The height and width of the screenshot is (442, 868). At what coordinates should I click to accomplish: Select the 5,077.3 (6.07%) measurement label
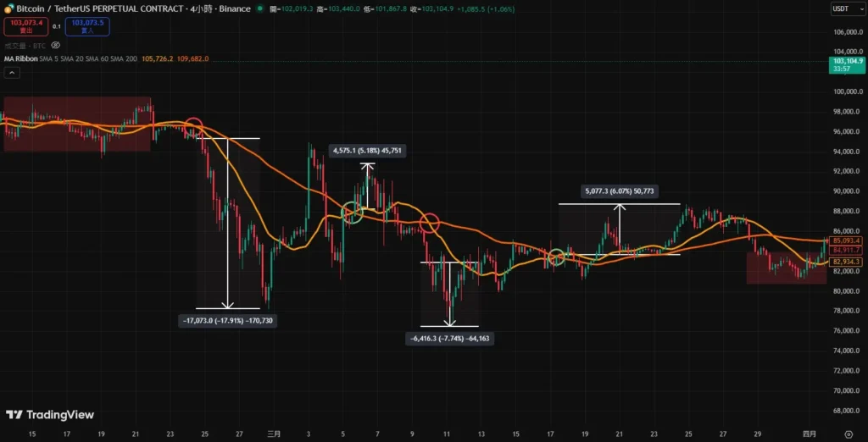[620, 191]
